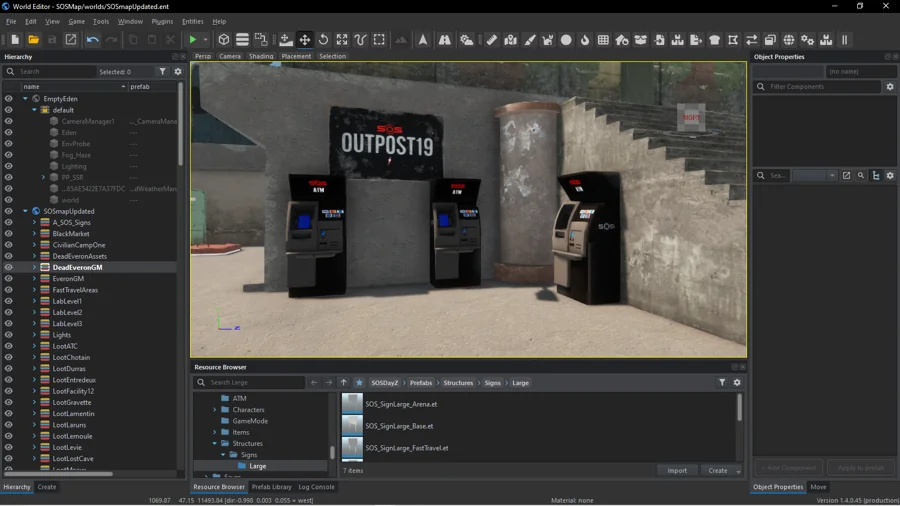Open the Create button dropdown arrow
The image size is (900, 506).
pos(738,470)
